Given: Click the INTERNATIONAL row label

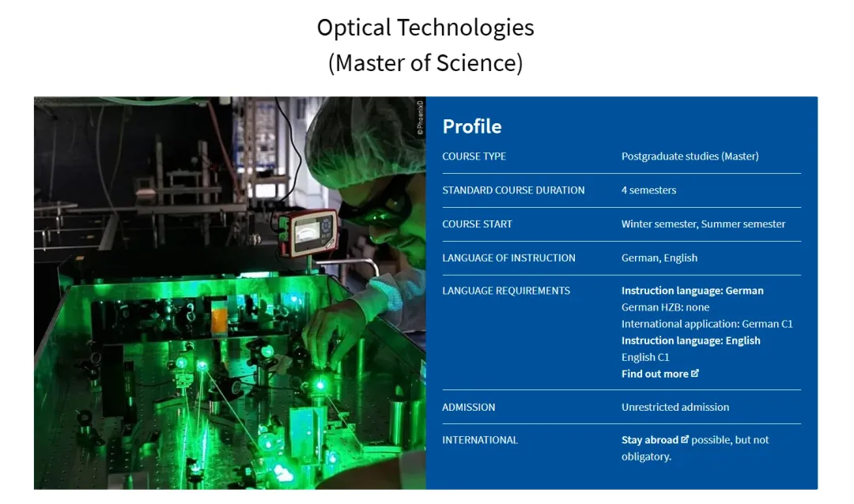Looking at the screenshot, I should click(480, 440).
